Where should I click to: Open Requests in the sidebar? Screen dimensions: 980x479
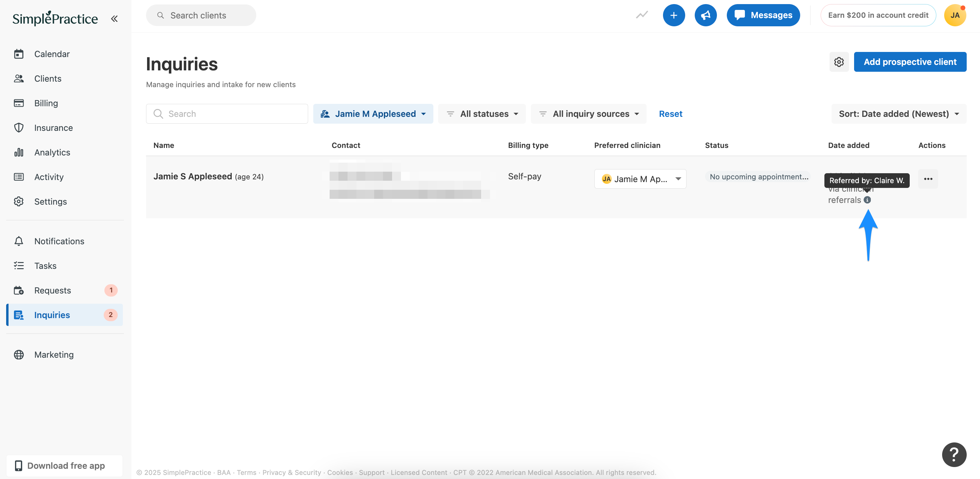point(53,290)
